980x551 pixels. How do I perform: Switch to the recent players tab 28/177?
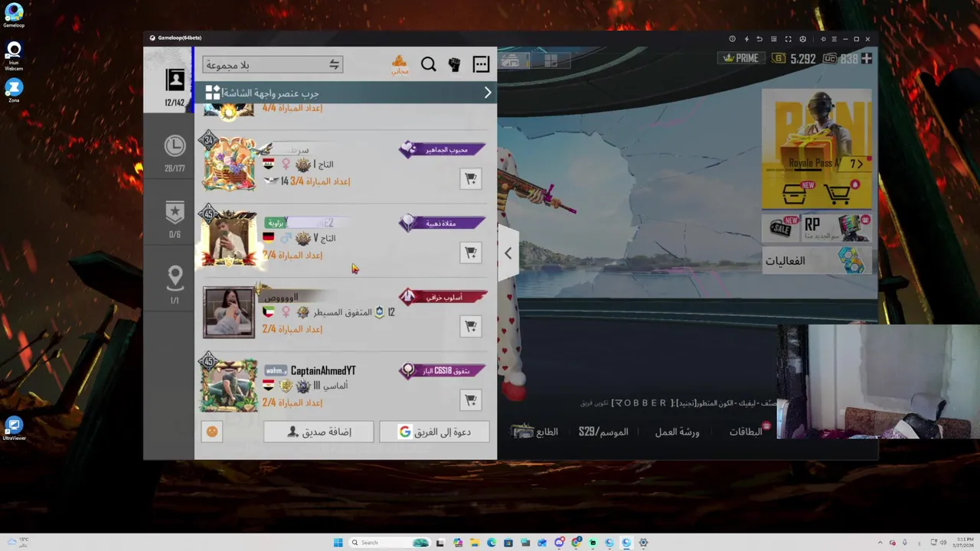click(x=175, y=152)
